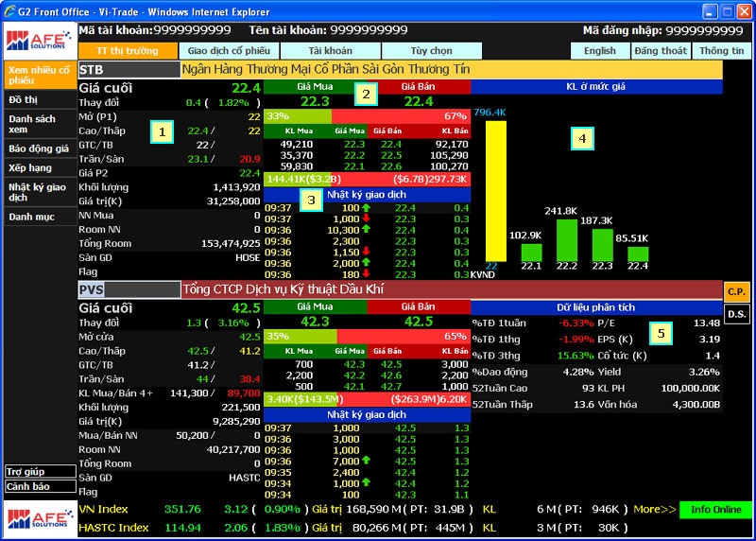Click the STB Khối lượng value 1,413,920
Screen dimensions: 756x541
(236, 187)
